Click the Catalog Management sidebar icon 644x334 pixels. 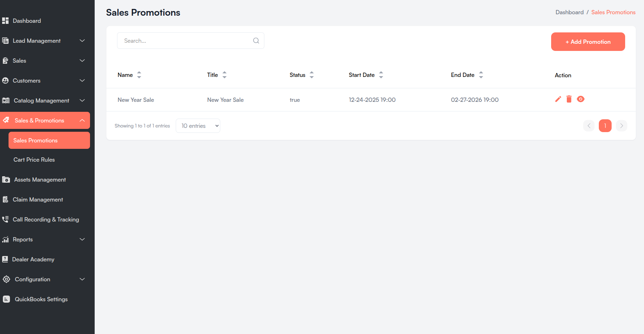point(6,100)
